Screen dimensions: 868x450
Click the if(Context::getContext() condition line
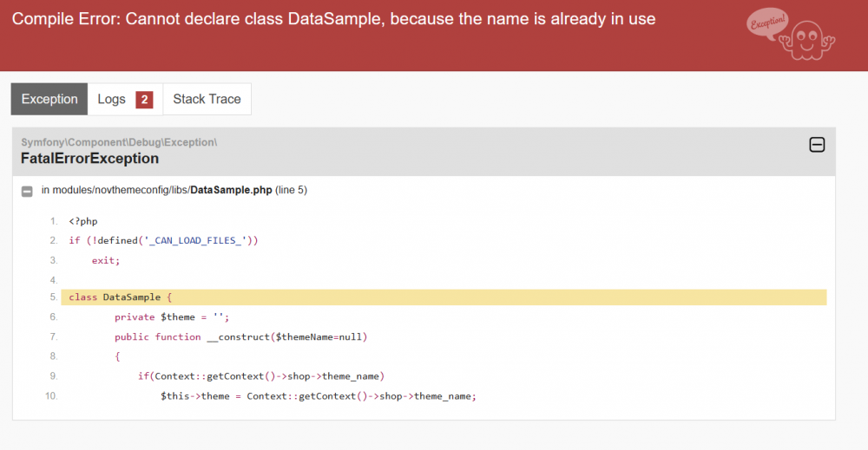click(260, 376)
